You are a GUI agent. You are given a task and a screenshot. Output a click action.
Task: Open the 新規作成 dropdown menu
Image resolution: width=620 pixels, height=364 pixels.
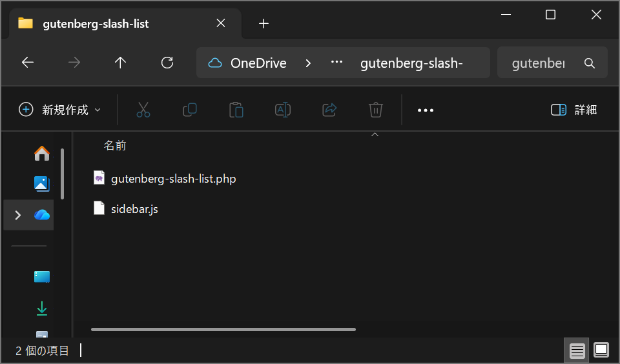click(x=60, y=110)
